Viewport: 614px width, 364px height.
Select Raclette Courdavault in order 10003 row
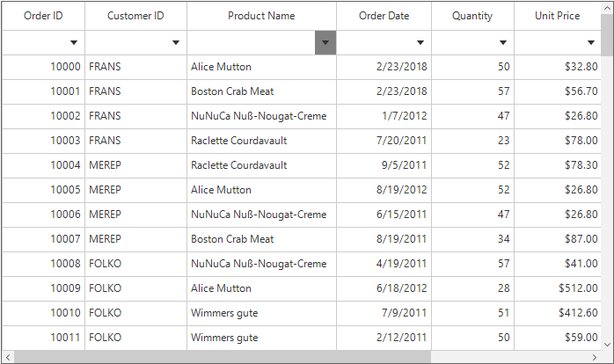261,142
